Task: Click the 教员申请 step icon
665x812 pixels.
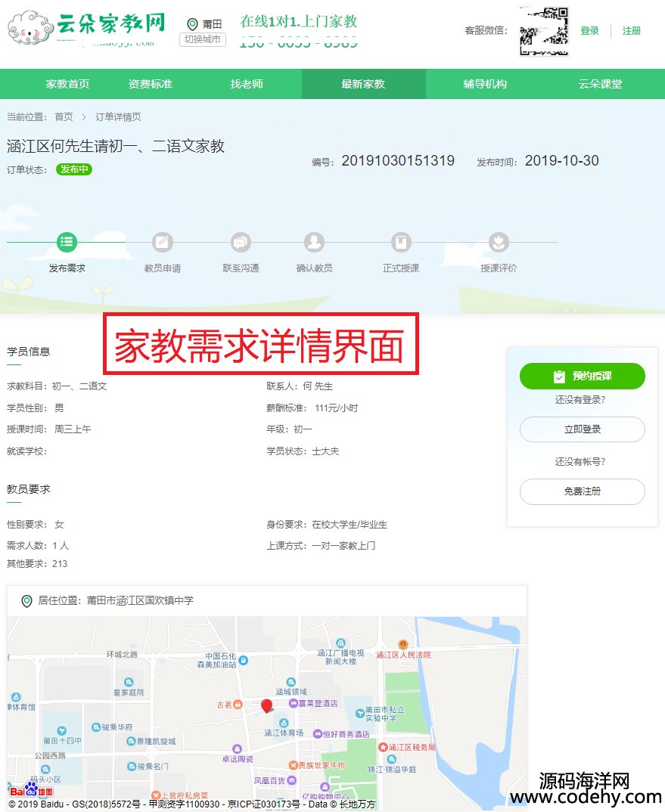Action: pyautogui.click(x=162, y=242)
